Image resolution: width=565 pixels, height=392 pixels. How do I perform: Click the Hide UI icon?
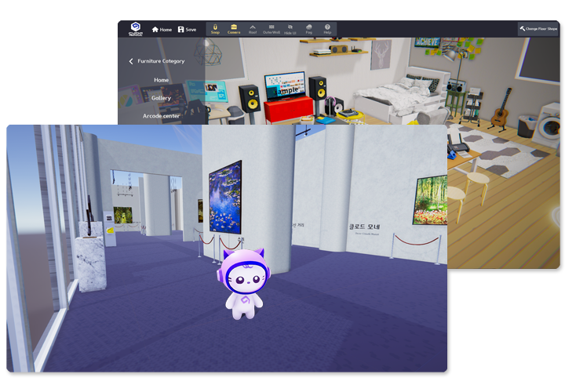click(x=290, y=29)
